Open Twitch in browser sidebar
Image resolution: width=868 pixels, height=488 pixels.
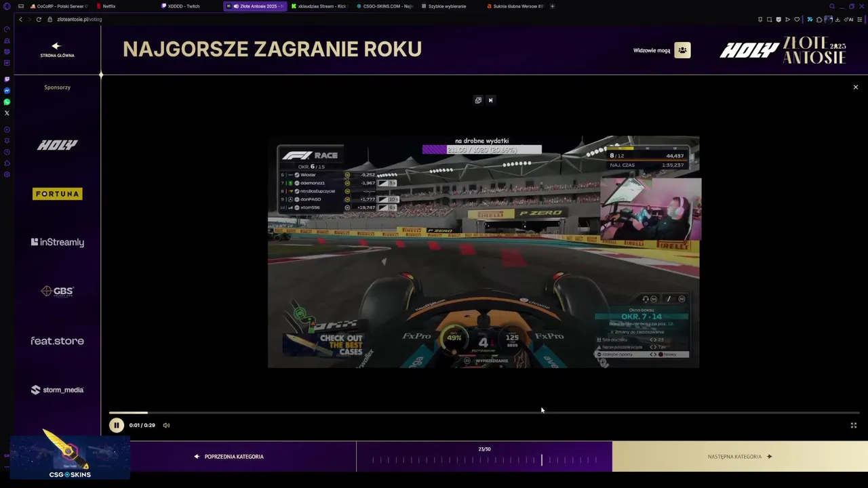point(7,79)
